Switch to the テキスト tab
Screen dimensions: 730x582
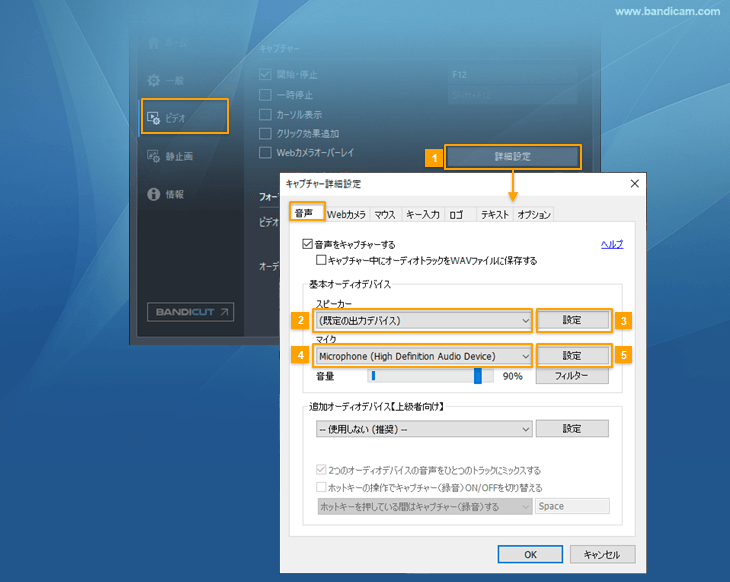(494, 214)
